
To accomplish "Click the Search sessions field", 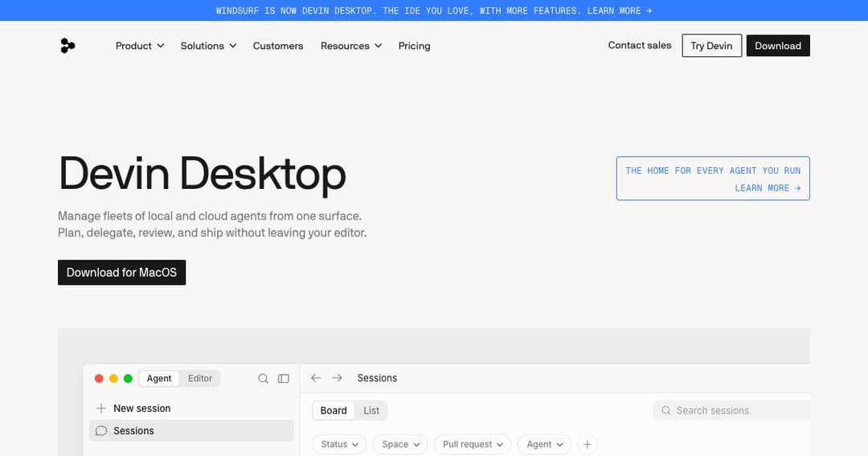I will click(731, 411).
